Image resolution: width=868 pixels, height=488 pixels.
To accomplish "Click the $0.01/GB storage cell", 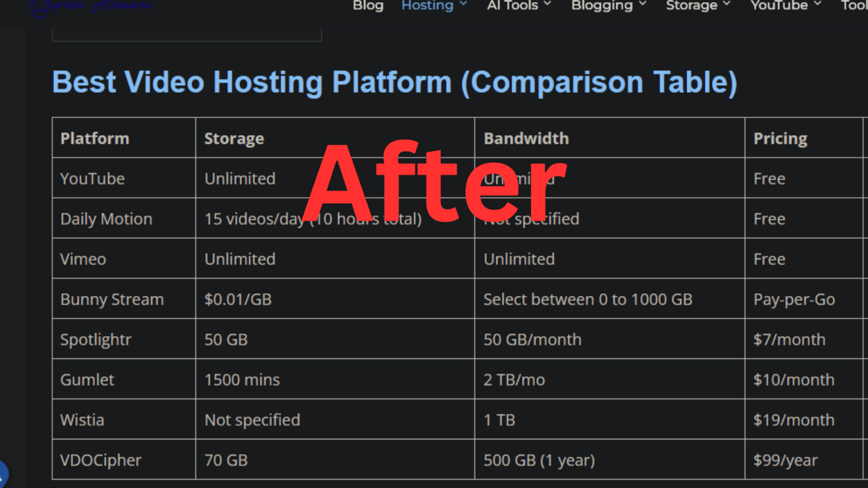I will (x=335, y=299).
